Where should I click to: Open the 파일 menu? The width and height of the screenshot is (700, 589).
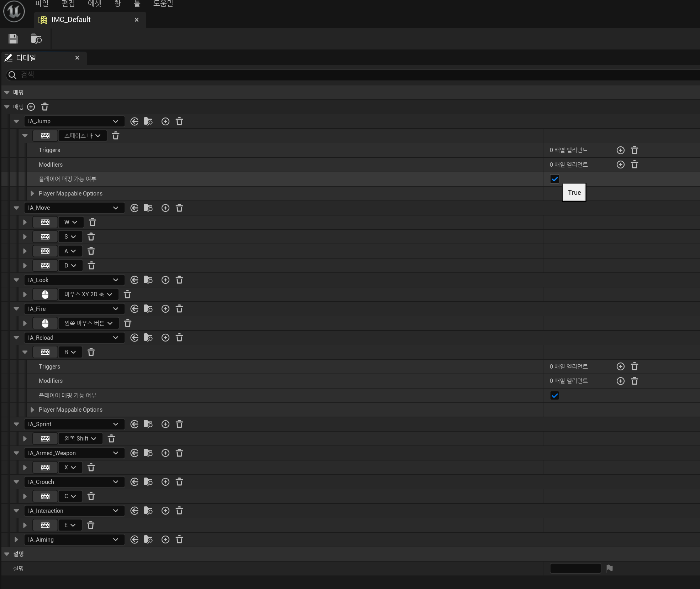pos(42,4)
